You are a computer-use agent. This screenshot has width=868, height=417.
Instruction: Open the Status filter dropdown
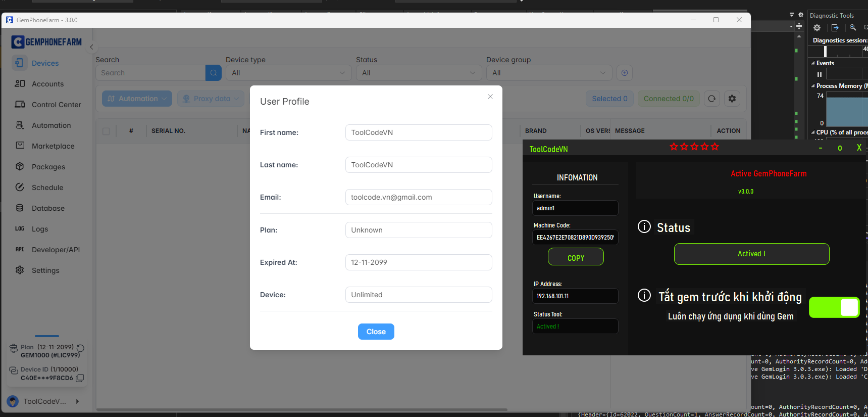click(419, 73)
